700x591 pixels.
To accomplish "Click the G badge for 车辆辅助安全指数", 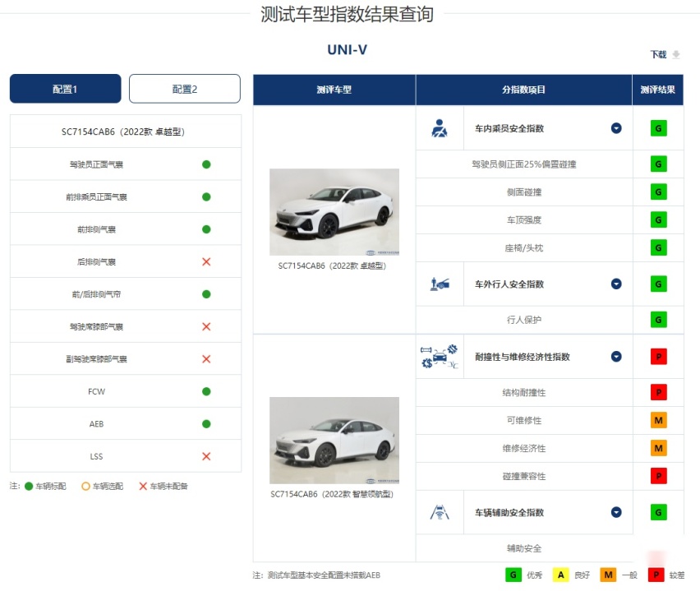I will click(x=658, y=512).
